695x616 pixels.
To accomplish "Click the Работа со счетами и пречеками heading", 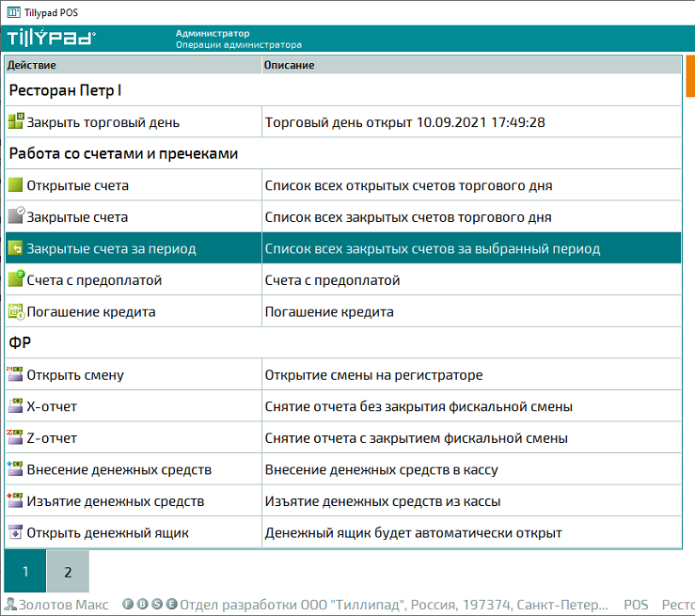I will [x=123, y=153].
